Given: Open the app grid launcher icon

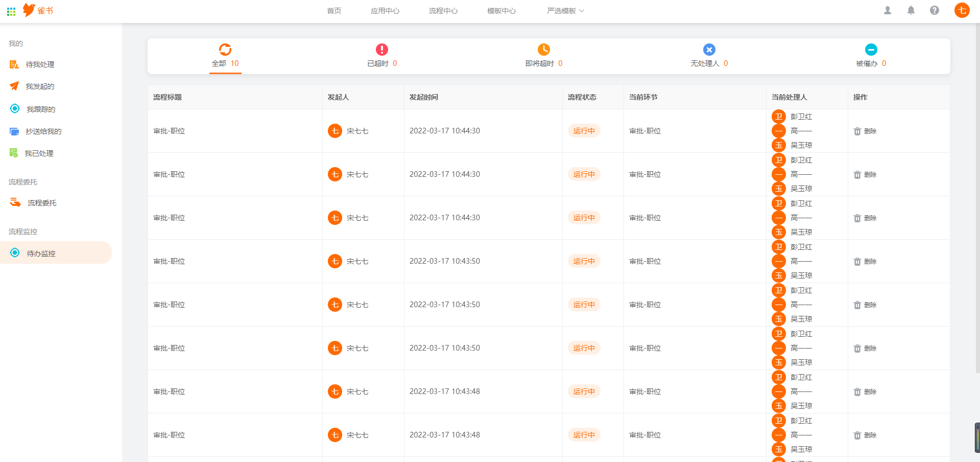Looking at the screenshot, I should pyautogui.click(x=11, y=11).
